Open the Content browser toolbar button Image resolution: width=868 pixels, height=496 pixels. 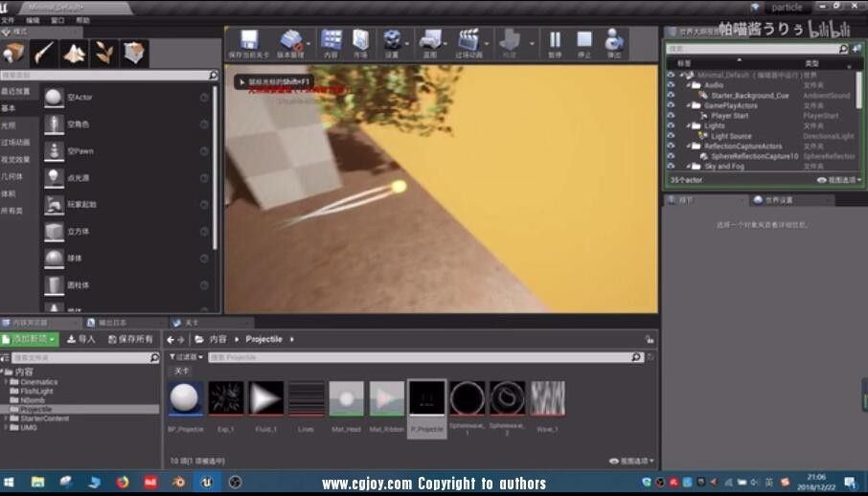331,43
